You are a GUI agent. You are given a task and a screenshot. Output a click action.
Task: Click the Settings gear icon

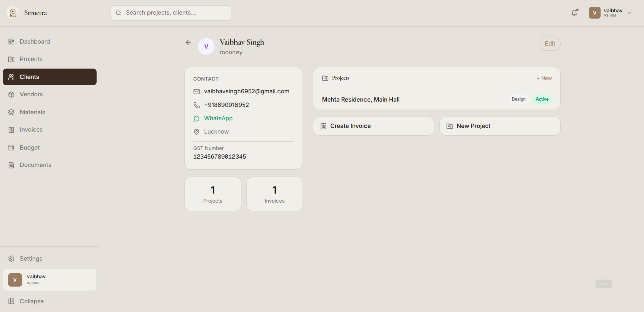tap(11, 259)
